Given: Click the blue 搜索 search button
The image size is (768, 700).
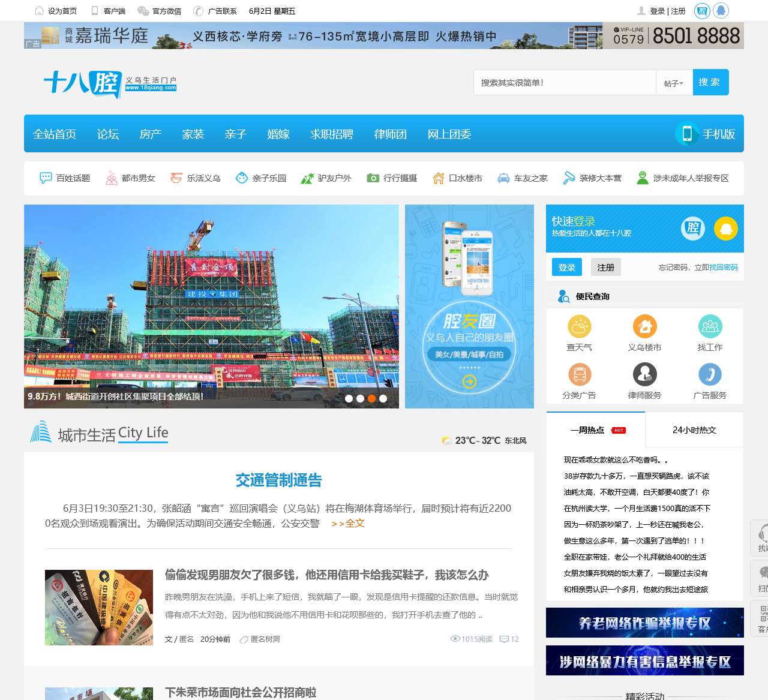Looking at the screenshot, I should click(x=710, y=82).
